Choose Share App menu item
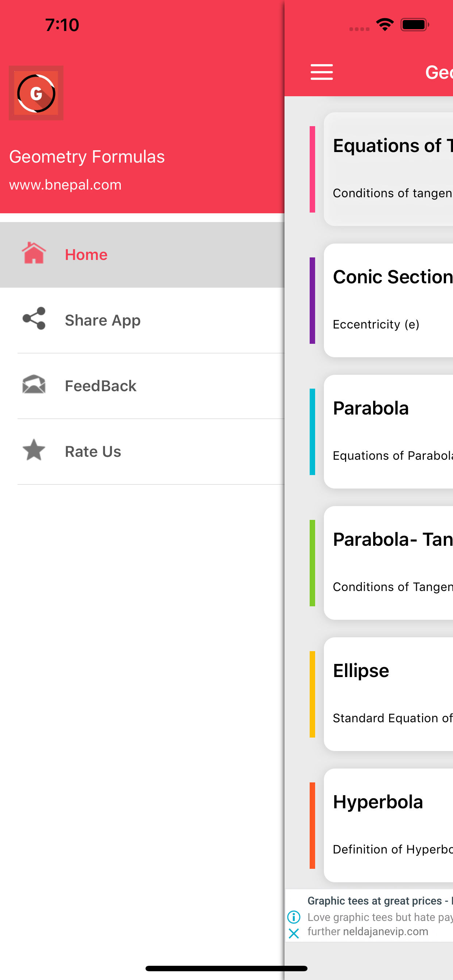 pyautogui.click(x=103, y=320)
